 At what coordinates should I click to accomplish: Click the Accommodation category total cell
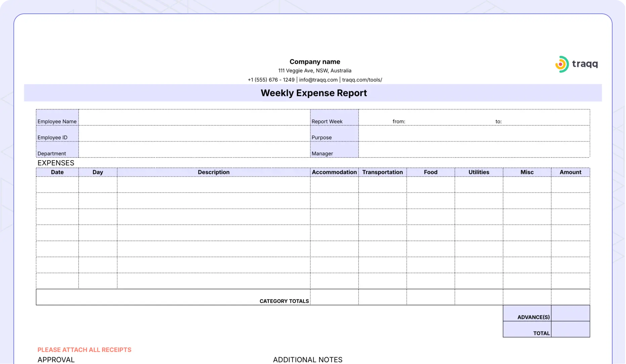[334, 297]
